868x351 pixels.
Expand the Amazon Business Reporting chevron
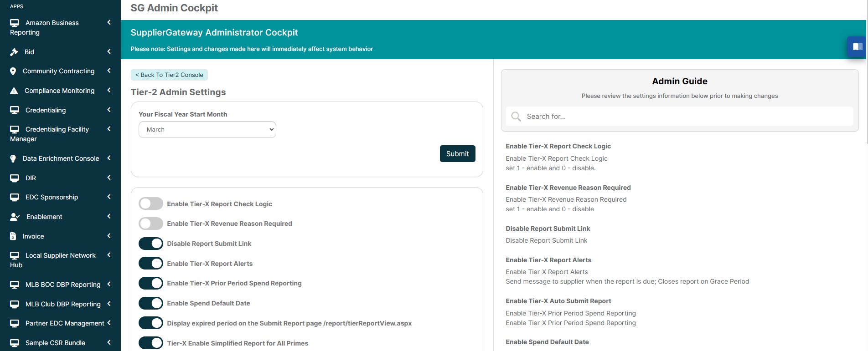pyautogui.click(x=109, y=22)
